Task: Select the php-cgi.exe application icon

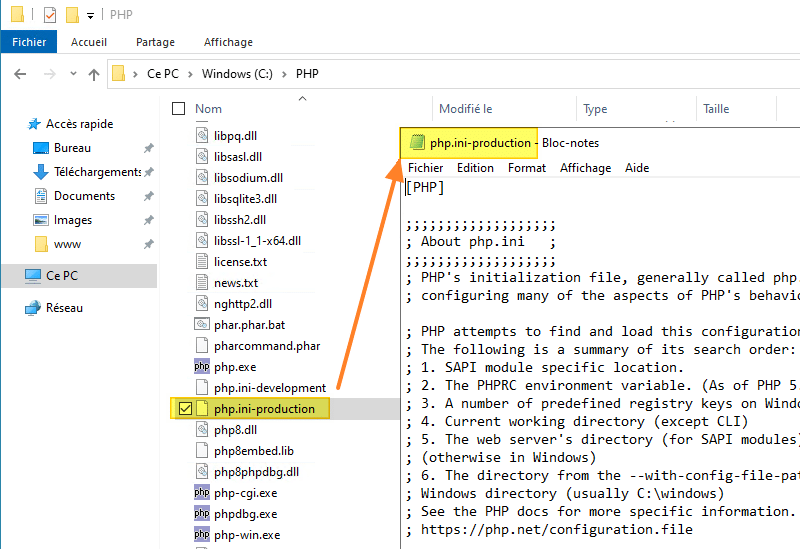Action: 202,492
